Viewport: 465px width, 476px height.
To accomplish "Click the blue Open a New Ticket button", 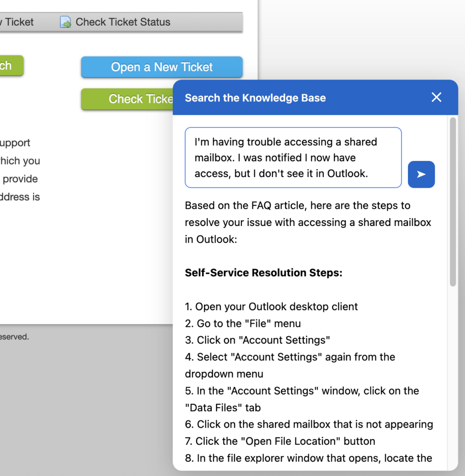I will (x=162, y=67).
